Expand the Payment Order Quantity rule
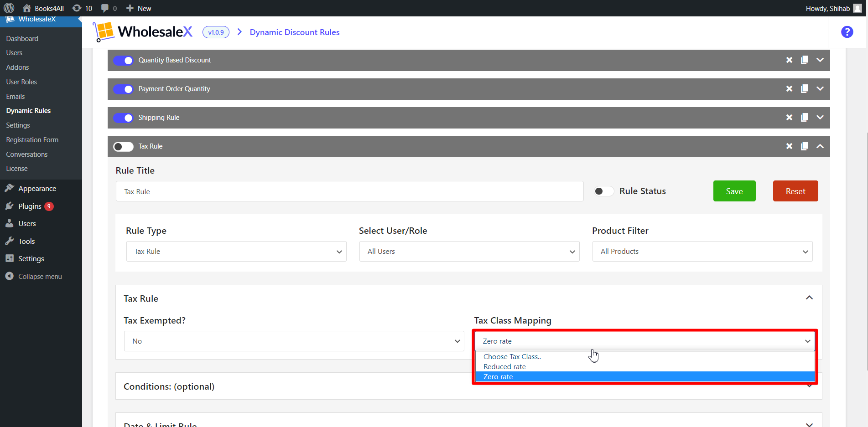Screen dimensions: 868x427 (820, 89)
